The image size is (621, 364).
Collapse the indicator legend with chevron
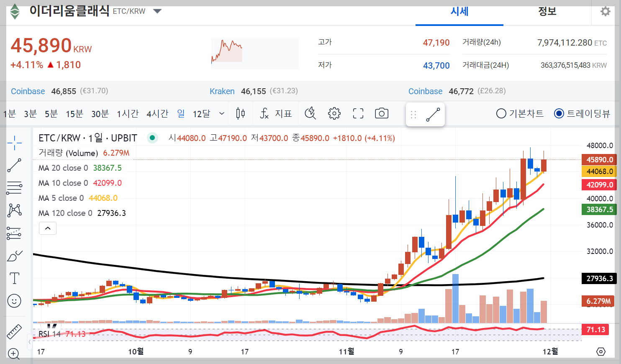pyautogui.click(x=48, y=228)
